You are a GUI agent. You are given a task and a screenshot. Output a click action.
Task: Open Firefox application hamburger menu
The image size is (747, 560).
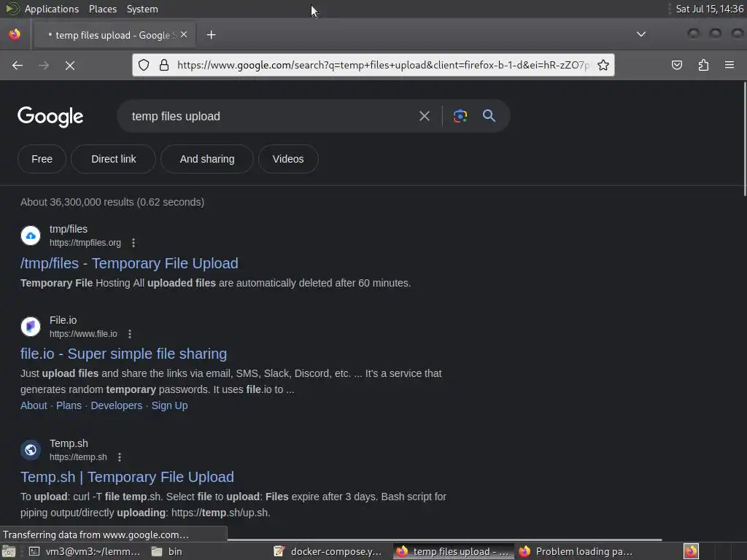pos(729,65)
